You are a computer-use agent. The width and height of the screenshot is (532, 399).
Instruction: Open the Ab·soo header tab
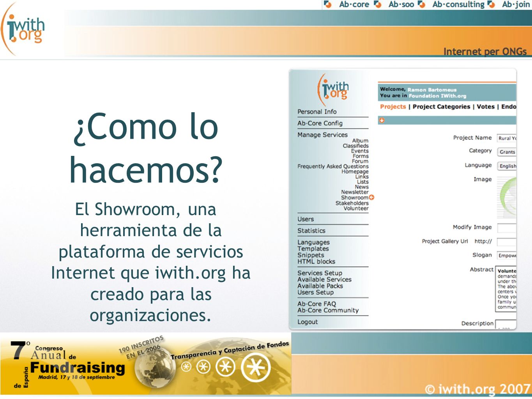click(x=401, y=4)
